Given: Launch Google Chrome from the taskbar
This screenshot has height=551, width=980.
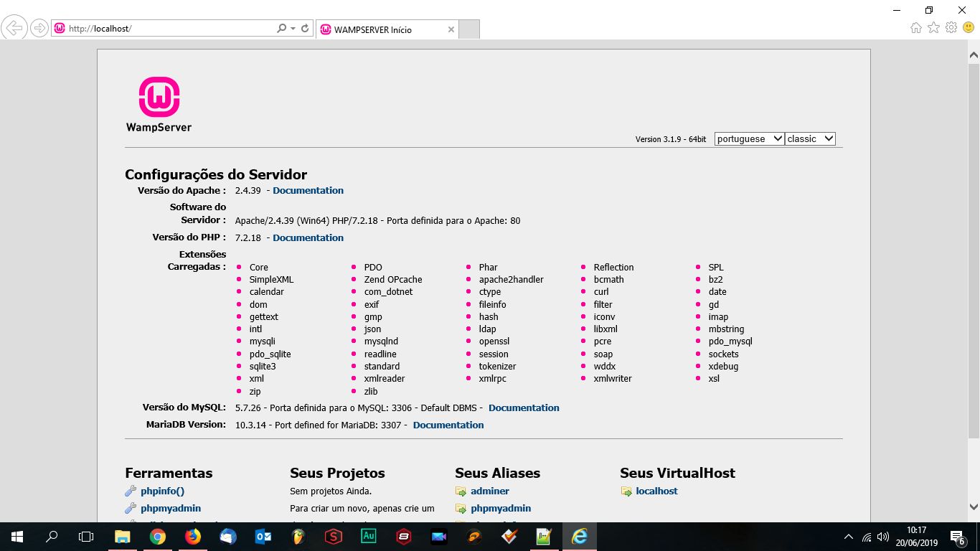Looking at the screenshot, I should (158, 537).
